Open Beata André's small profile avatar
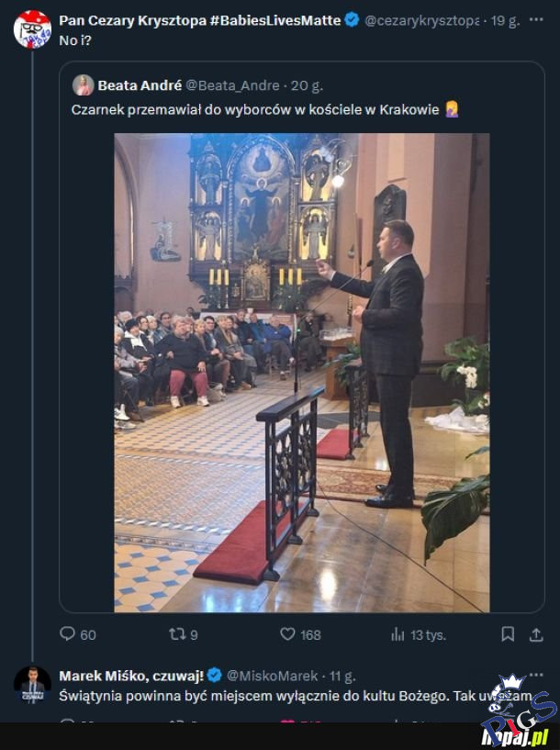This screenshot has width=560, height=750. click(x=84, y=85)
